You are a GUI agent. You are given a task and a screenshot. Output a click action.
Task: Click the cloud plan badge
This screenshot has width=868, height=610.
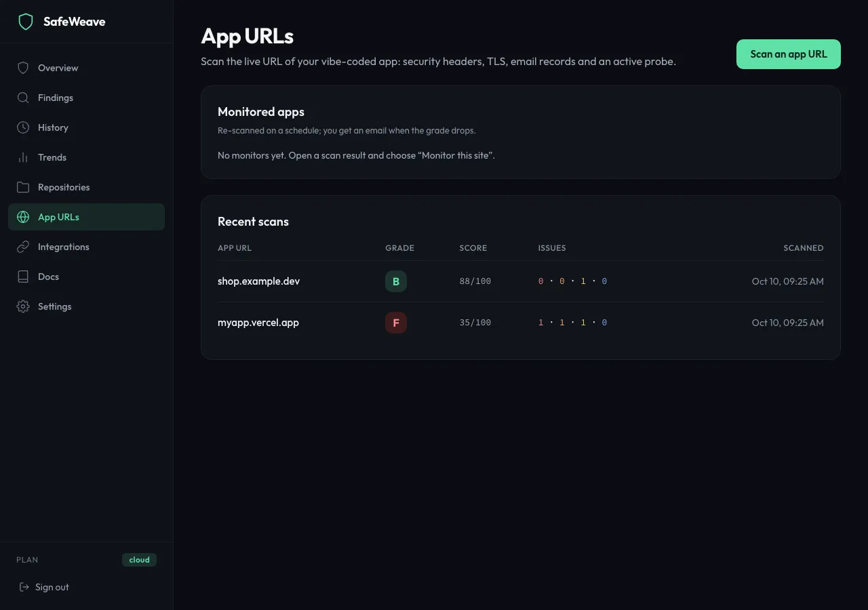click(x=139, y=560)
